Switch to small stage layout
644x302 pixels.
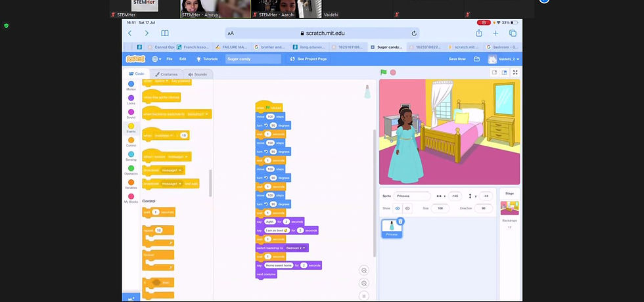494,73
